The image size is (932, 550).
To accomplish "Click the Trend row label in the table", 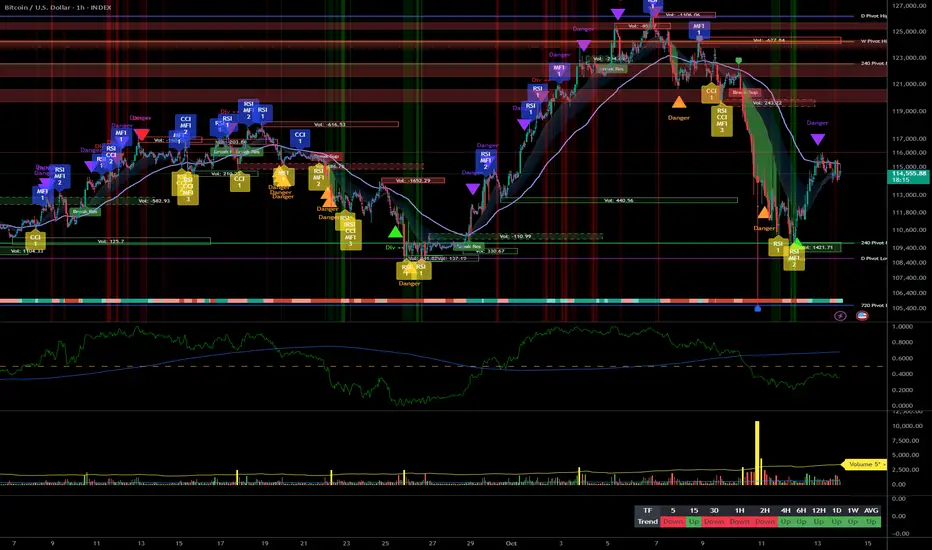I will 647,521.
